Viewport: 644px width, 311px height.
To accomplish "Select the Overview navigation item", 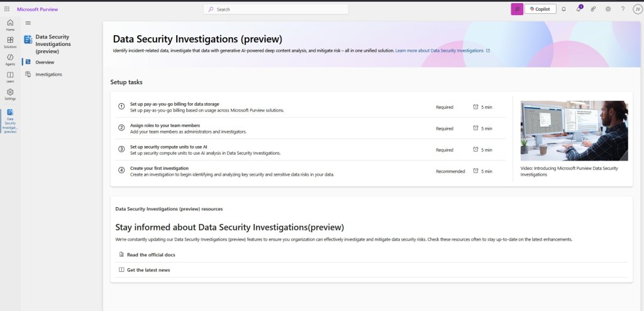I will 45,62.
